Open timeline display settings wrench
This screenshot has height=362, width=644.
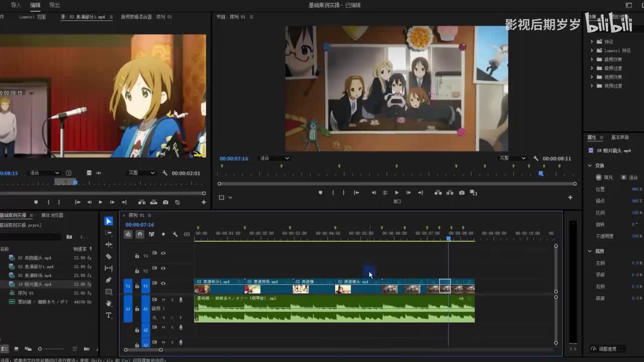(175, 234)
